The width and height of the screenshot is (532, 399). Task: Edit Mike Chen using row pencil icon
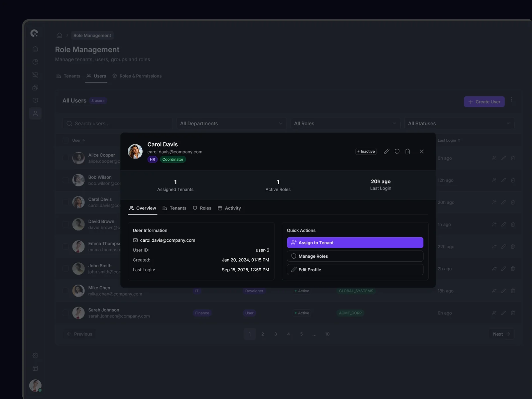tap(503, 291)
